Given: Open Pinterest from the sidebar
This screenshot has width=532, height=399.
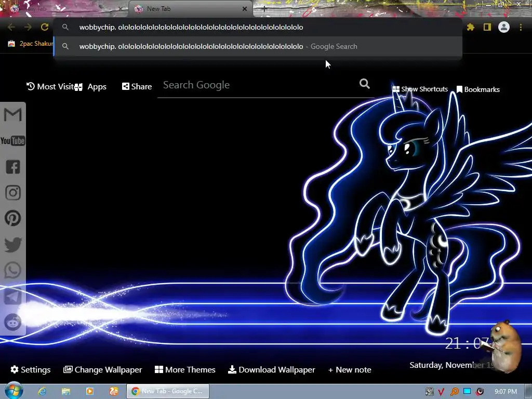Looking at the screenshot, I should pos(13,218).
